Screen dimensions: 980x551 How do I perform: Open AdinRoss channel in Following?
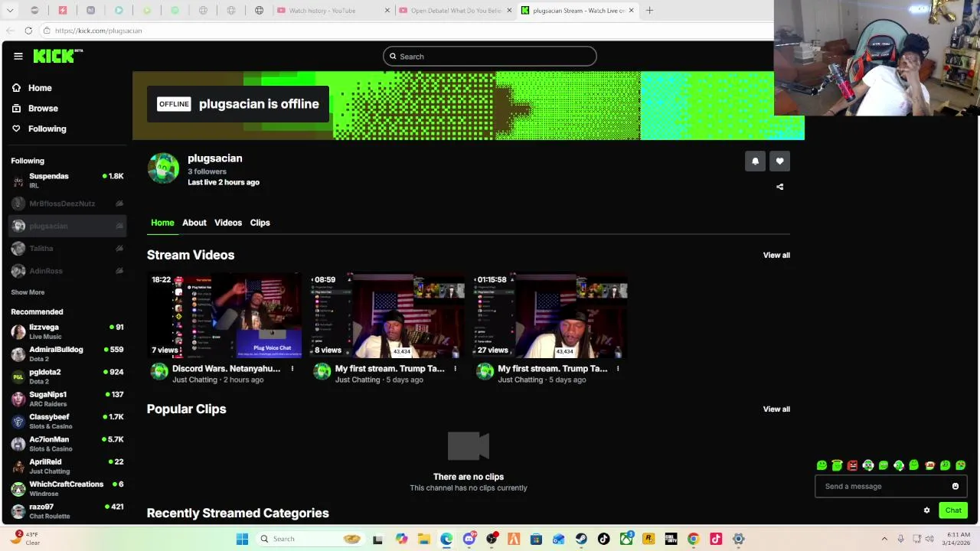67,271
